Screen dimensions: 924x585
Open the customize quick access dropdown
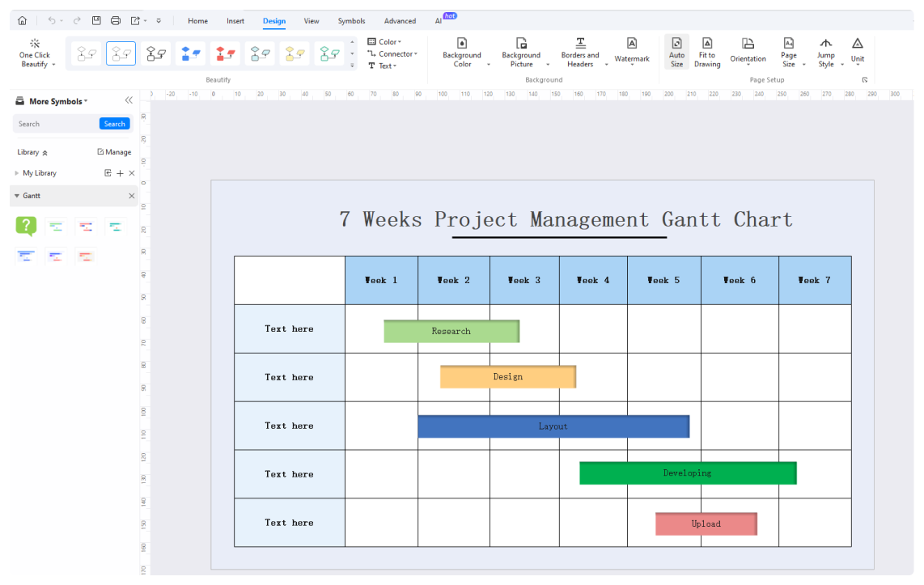[159, 20]
